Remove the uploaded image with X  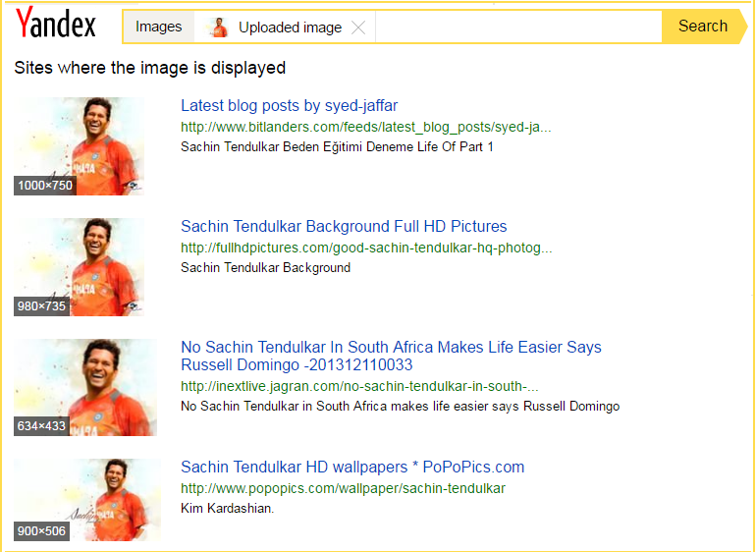click(x=358, y=28)
